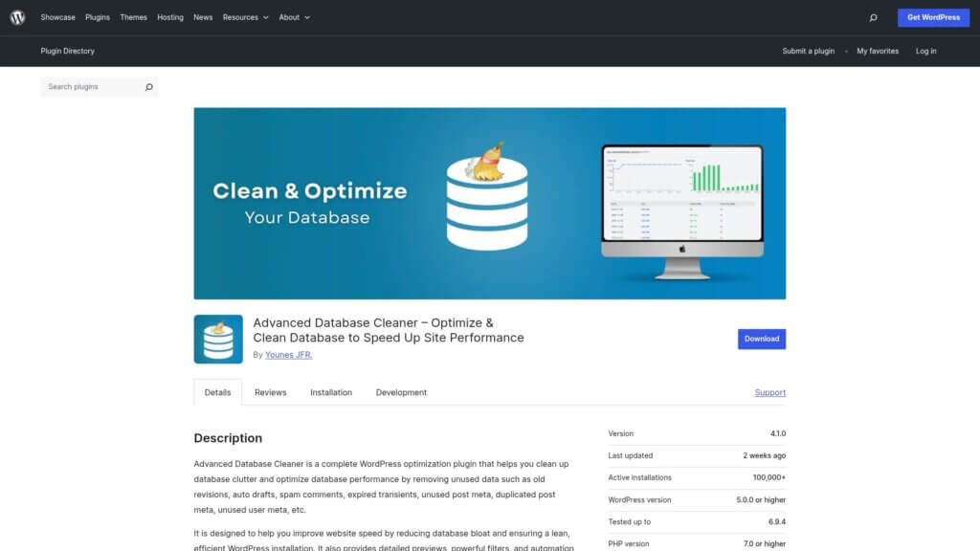Image resolution: width=980 pixels, height=551 pixels.
Task: Expand the About menu
Action: [x=295, y=17]
